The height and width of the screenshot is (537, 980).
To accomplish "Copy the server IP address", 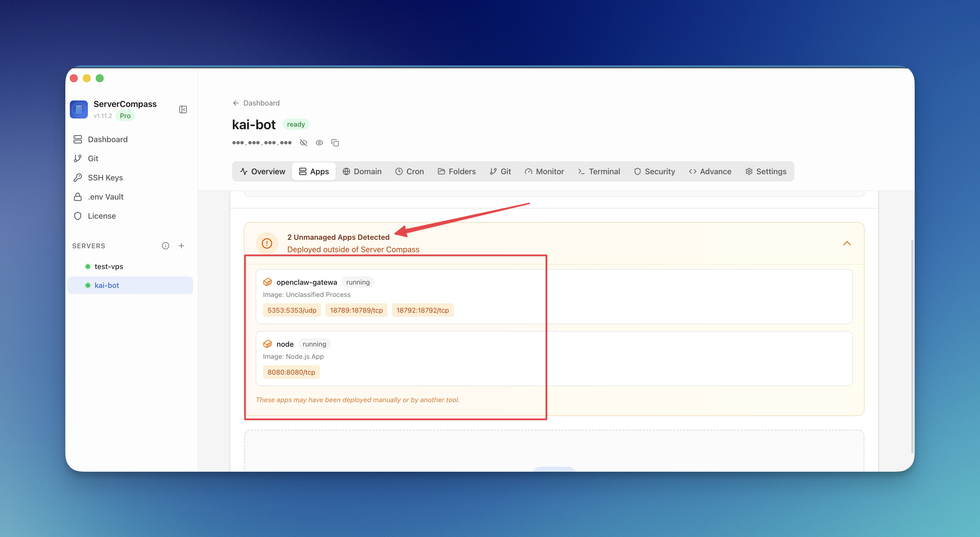I will 335,143.
